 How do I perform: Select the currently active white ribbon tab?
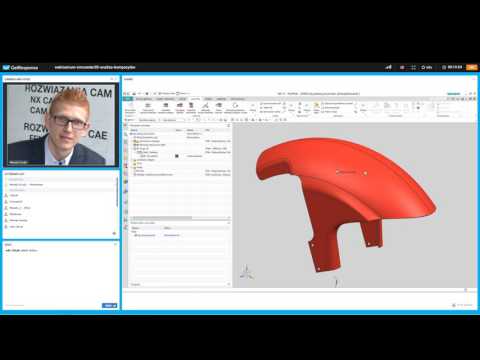tap(195, 99)
